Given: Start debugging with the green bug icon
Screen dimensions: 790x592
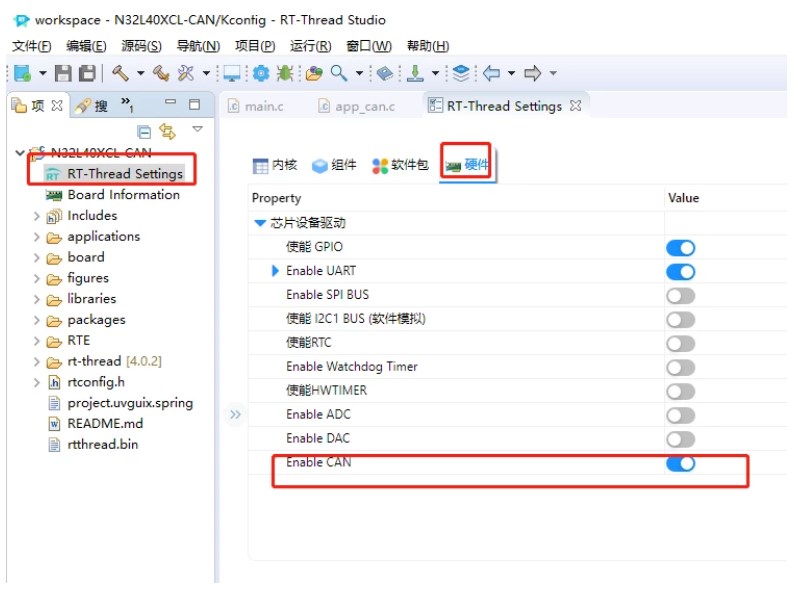Looking at the screenshot, I should click(x=285, y=74).
